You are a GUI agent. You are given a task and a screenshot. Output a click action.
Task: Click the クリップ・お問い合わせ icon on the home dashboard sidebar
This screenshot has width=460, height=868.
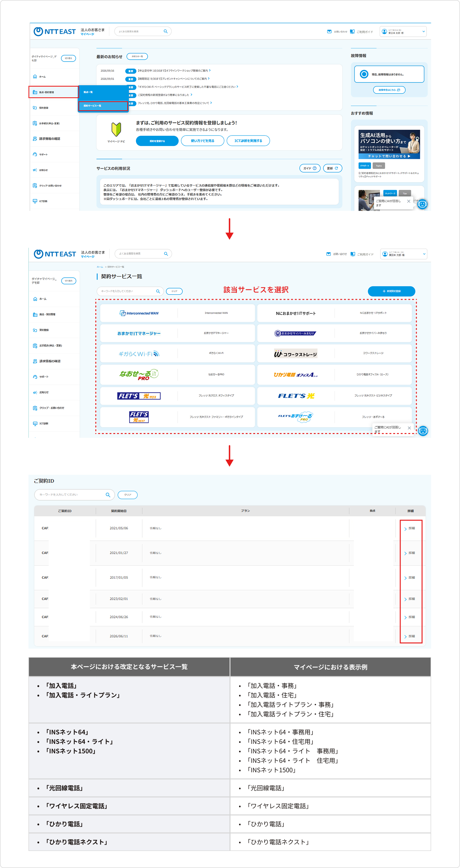pyautogui.click(x=35, y=186)
